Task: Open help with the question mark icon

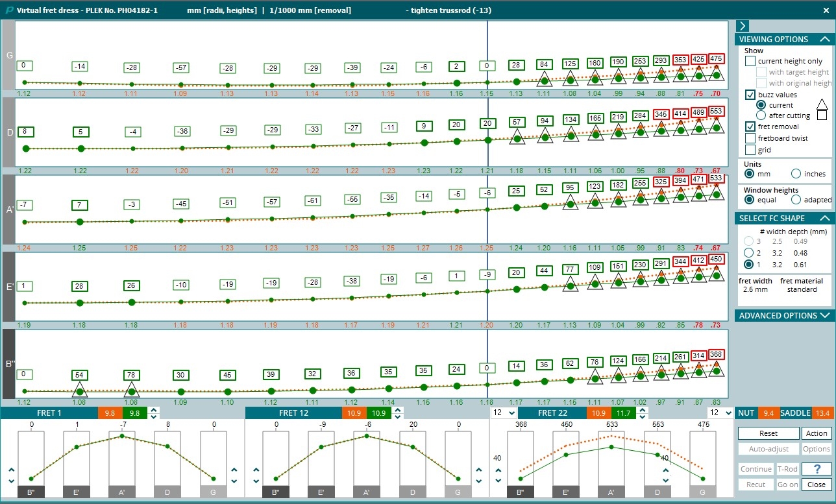Action: pyautogui.click(x=817, y=469)
